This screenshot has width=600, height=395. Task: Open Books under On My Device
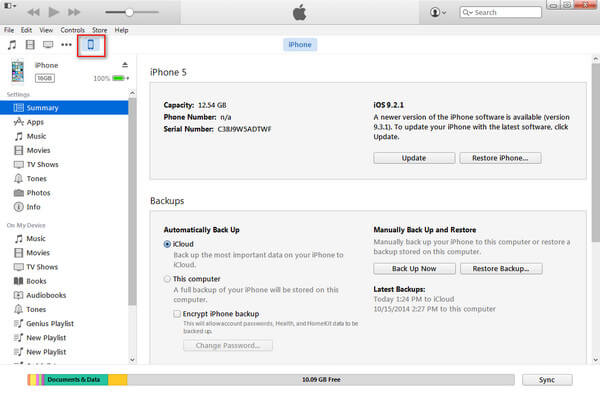point(64,281)
